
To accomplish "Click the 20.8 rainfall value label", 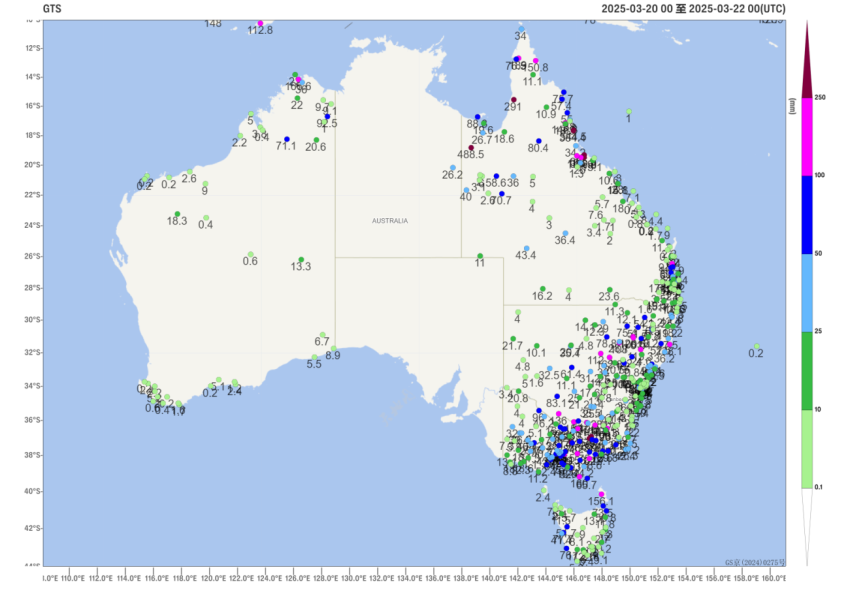I will tap(518, 398).
